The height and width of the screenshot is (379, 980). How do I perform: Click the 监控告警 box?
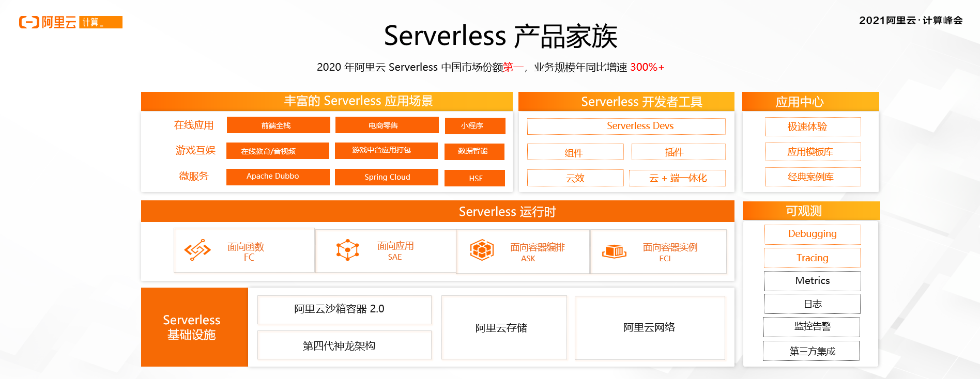point(811,327)
